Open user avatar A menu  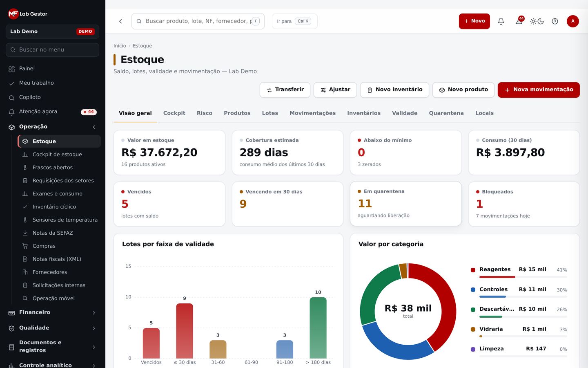(573, 21)
